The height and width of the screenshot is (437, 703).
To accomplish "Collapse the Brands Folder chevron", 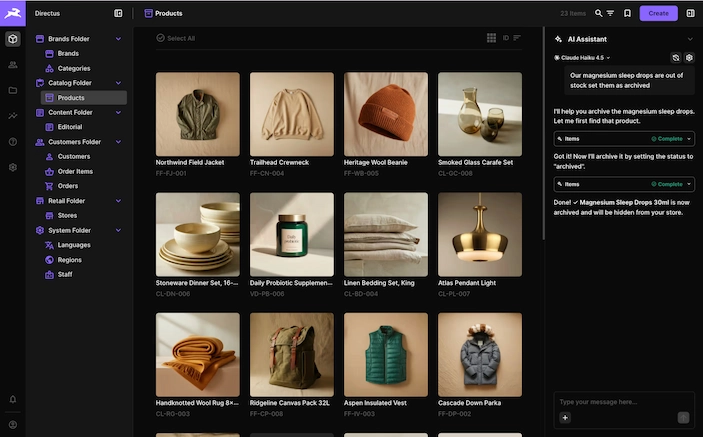I will pyautogui.click(x=118, y=39).
